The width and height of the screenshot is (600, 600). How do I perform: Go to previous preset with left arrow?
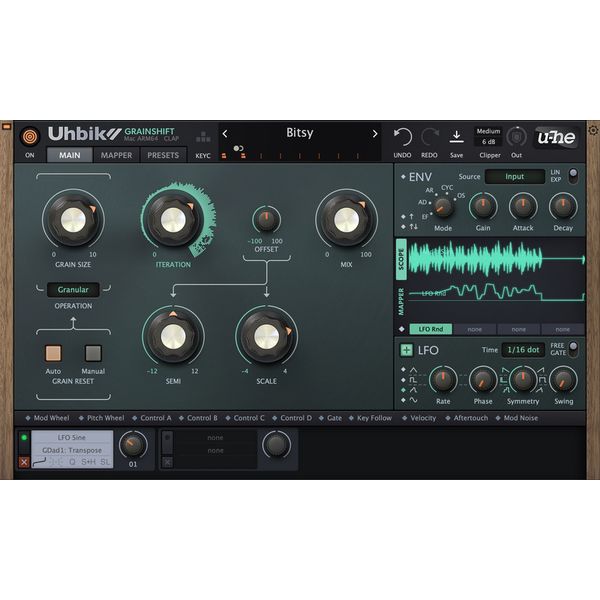tap(225, 133)
